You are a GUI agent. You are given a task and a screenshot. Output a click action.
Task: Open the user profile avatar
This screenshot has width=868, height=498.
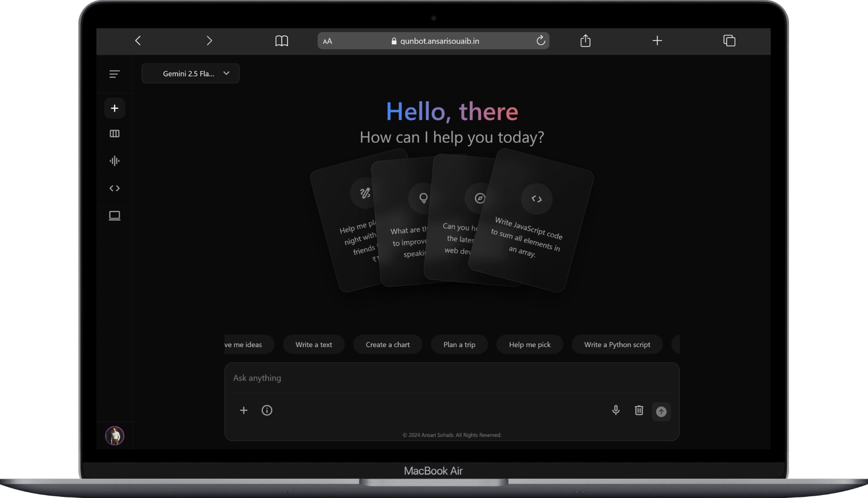coord(115,436)
